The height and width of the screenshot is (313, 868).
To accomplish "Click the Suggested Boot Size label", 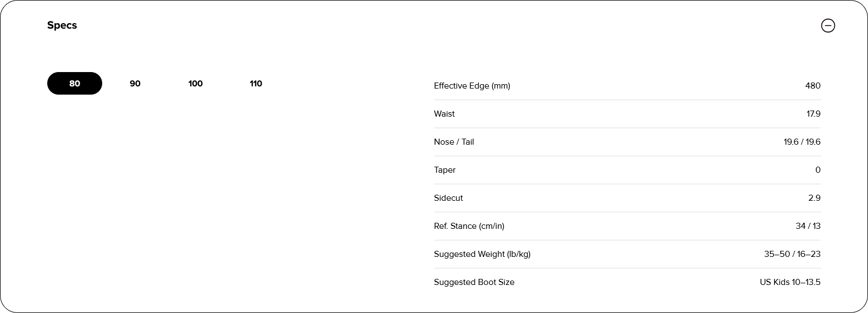I will click(474, 282).
